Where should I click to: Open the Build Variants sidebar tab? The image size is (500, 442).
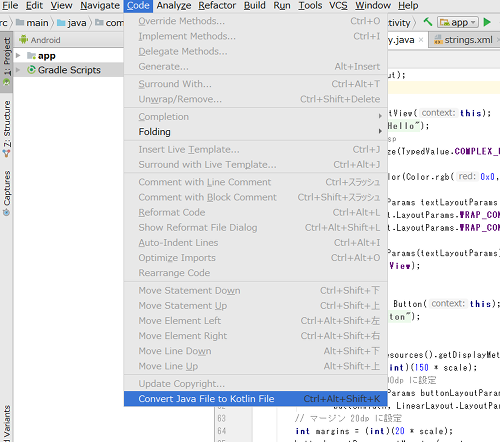pyautogui.click(x=6, y=423)
